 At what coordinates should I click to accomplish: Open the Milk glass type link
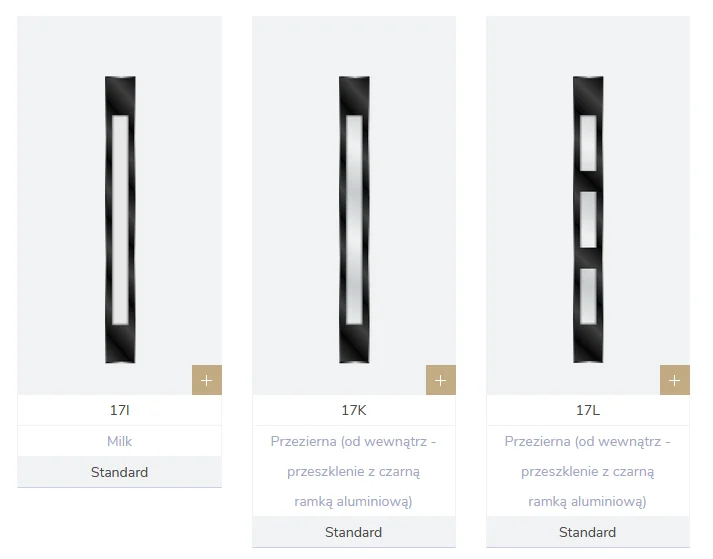tap(120, 441)
